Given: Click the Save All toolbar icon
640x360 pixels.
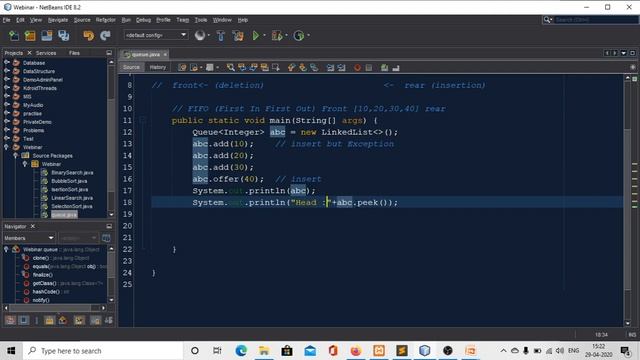Looking at the screenshot, I should pos(63,36).
